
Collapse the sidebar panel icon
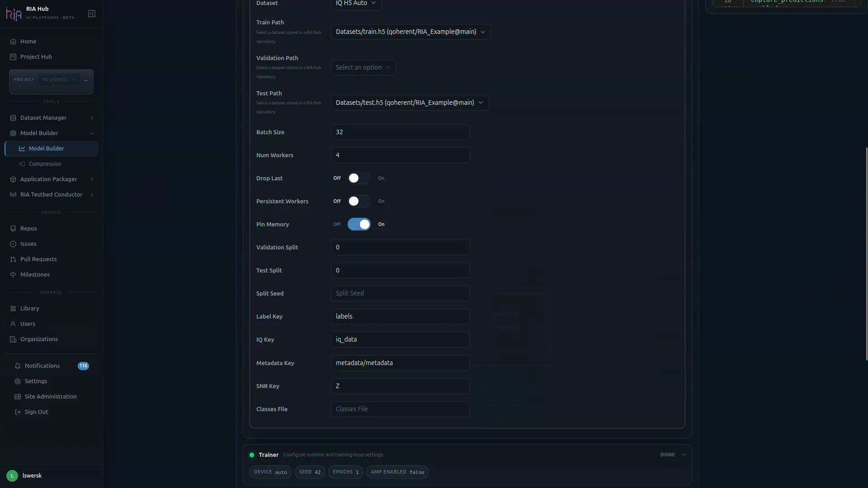(92, 14)
